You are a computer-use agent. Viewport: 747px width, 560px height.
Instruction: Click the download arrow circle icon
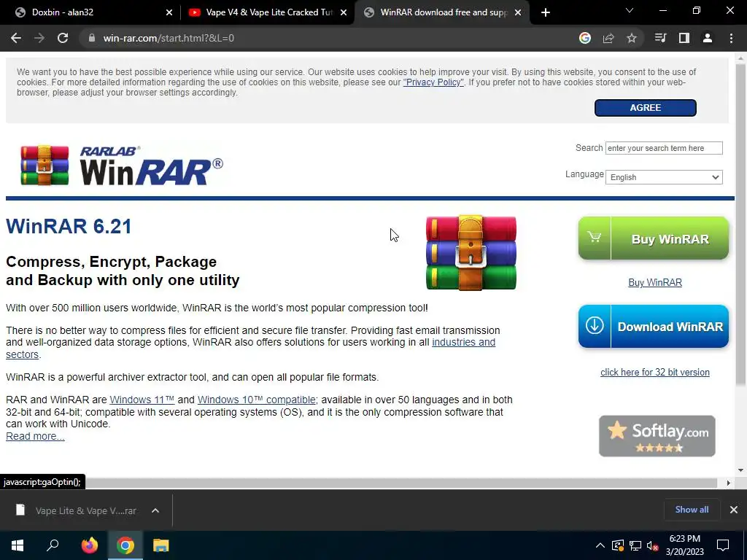point(594,326)
